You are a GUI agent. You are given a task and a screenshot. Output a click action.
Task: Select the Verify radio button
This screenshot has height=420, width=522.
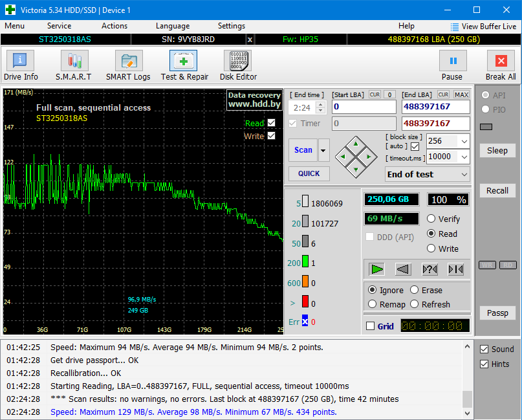tap(431, 219)
